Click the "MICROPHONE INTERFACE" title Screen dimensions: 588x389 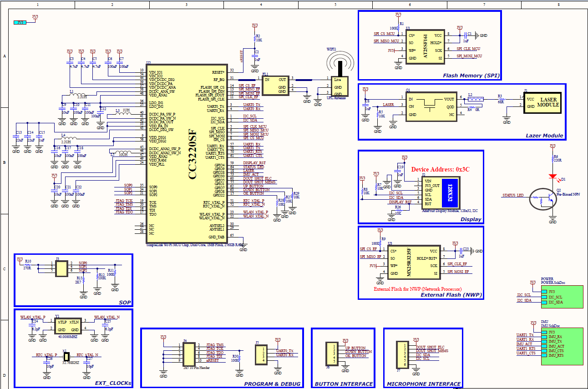[x=424, y=384]
